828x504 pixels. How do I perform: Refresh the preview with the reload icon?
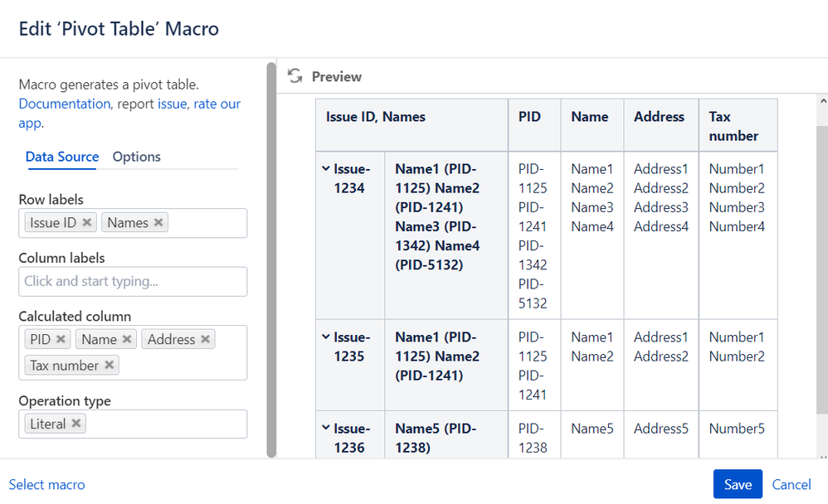click(x=295, y=76)
